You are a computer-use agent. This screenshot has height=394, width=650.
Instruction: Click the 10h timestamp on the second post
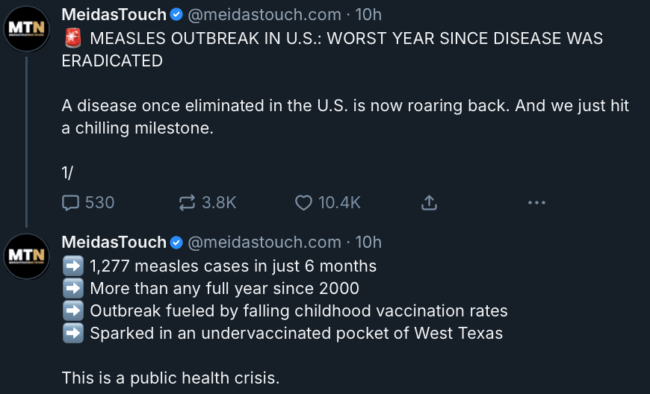(368, 243)
